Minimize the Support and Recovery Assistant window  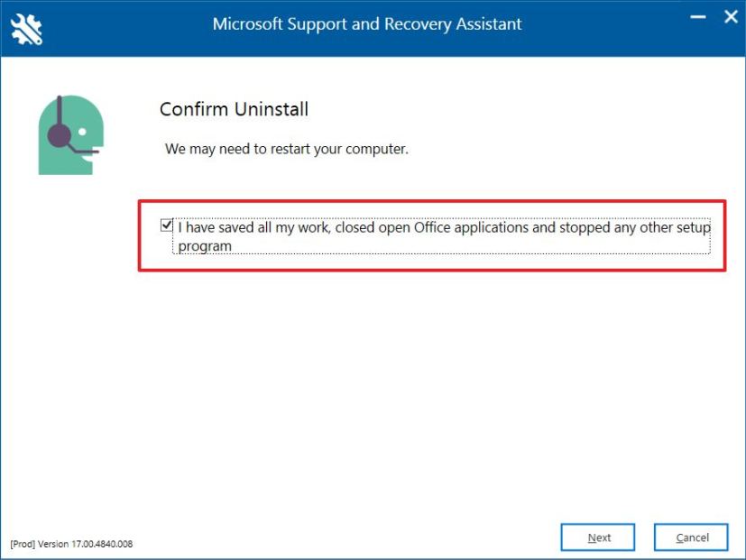pyautogui.click(x=698, y=17)
